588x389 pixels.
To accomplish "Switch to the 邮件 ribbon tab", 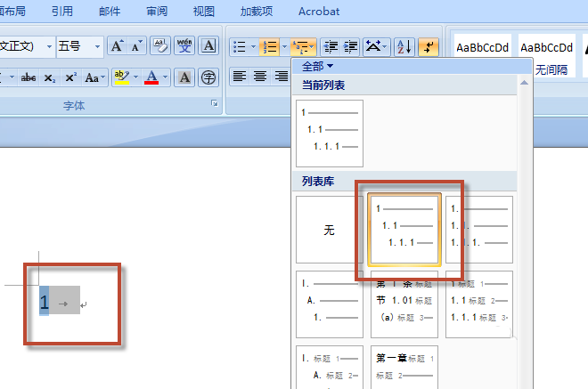I will pos(110,12).
